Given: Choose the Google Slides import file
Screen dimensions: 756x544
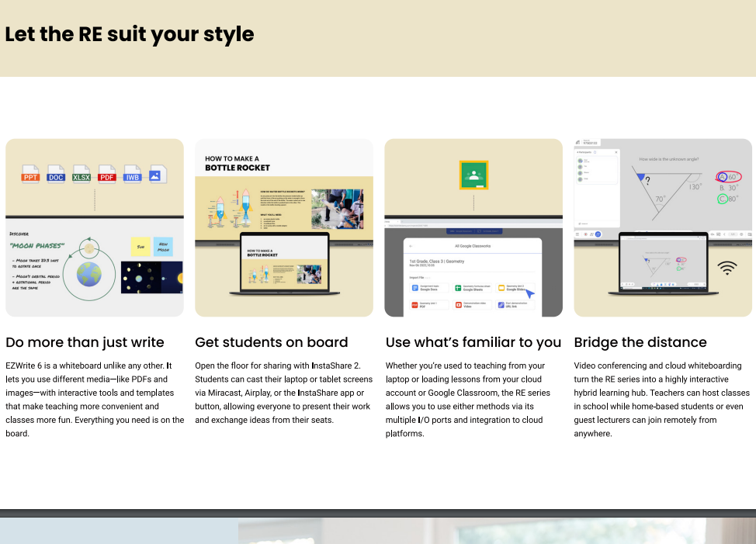Looking at the screenshot, I should [x=516, y=288].
